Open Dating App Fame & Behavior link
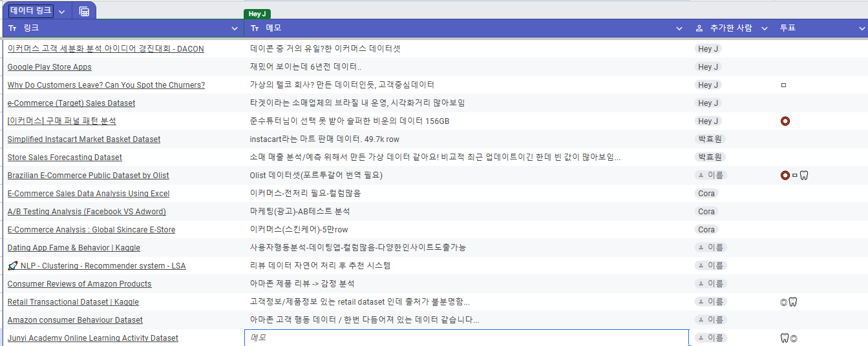Screen dimensions: 868x346 (74, 248)
